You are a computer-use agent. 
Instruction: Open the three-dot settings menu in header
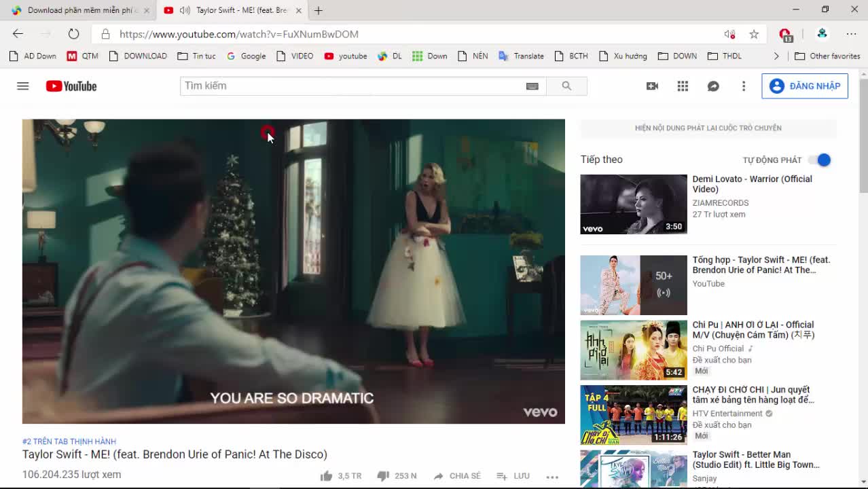[744, 86]
